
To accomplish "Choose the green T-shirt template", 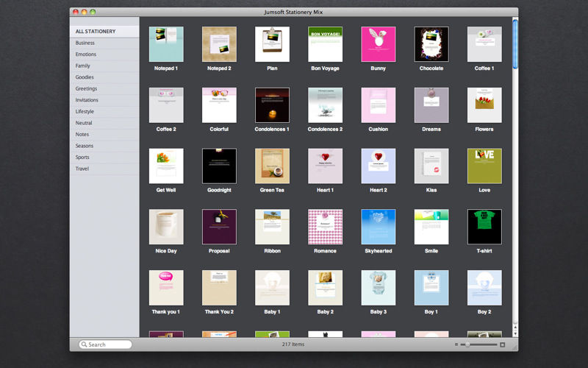I will coord(484,227).
